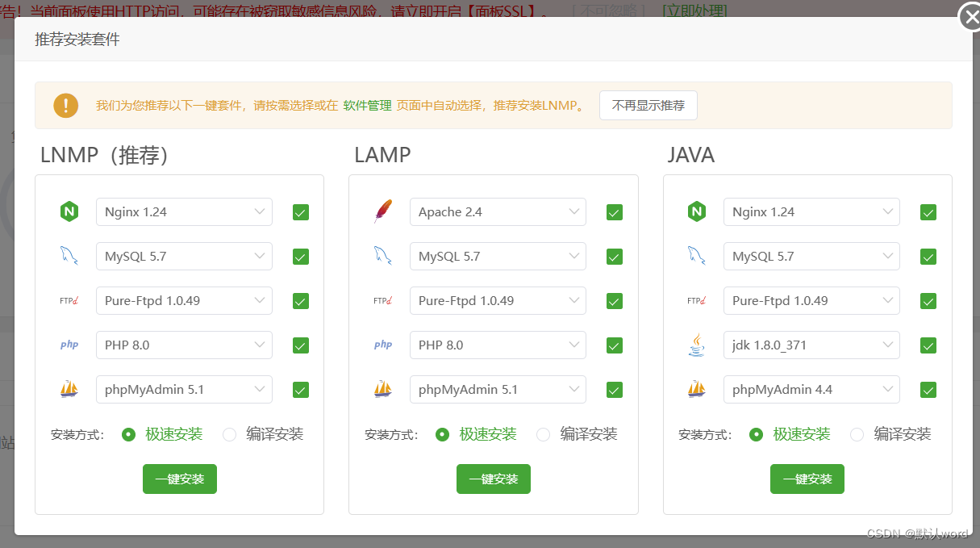The width and height of the screenshot is (980, 548).
Task: Click 一键安装 button under LNMP
Action: coord(180,479)
